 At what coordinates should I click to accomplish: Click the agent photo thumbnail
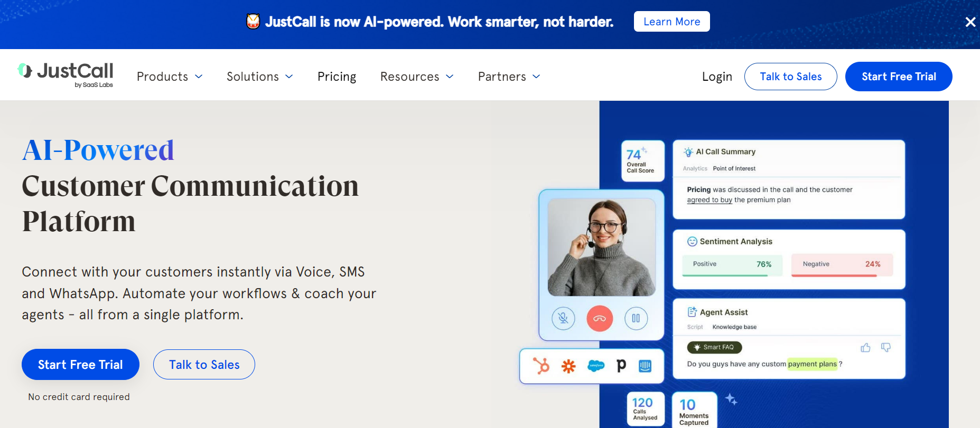602,247
